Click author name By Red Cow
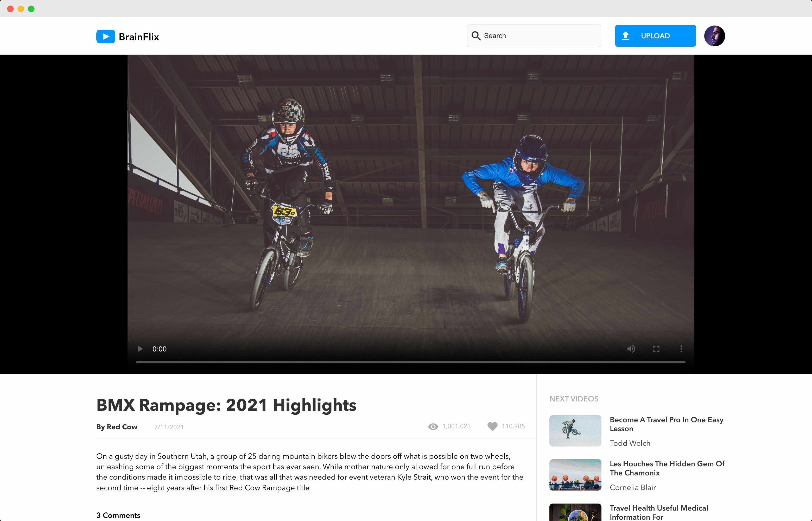Screen dimensions: 812x521 [117, 427]
